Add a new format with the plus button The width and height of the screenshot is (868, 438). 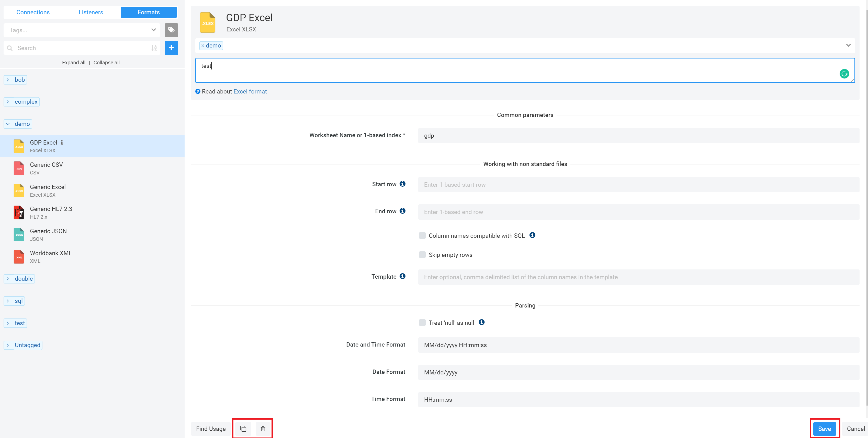point(171,48)
